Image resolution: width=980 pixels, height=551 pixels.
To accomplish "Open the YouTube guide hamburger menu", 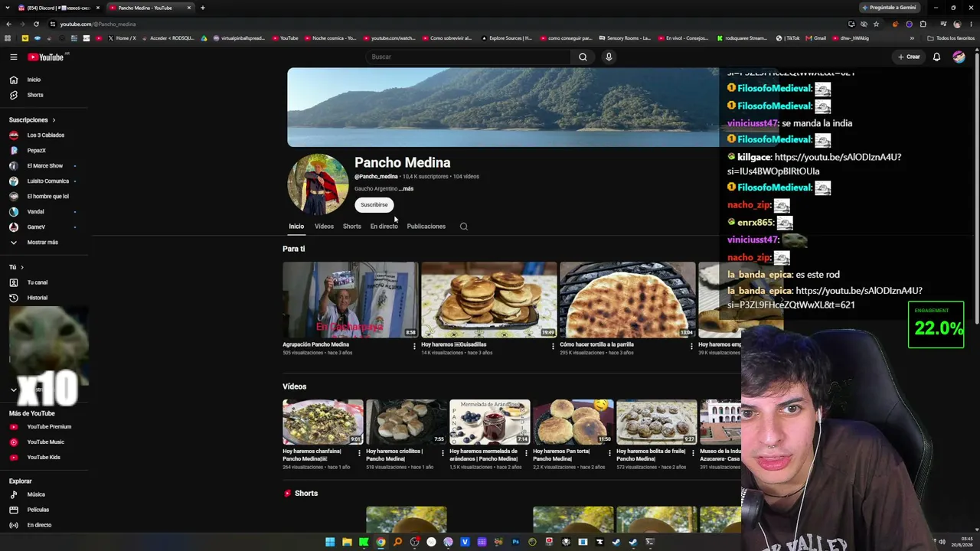I will pyautogui.click(x=14, y=57).
